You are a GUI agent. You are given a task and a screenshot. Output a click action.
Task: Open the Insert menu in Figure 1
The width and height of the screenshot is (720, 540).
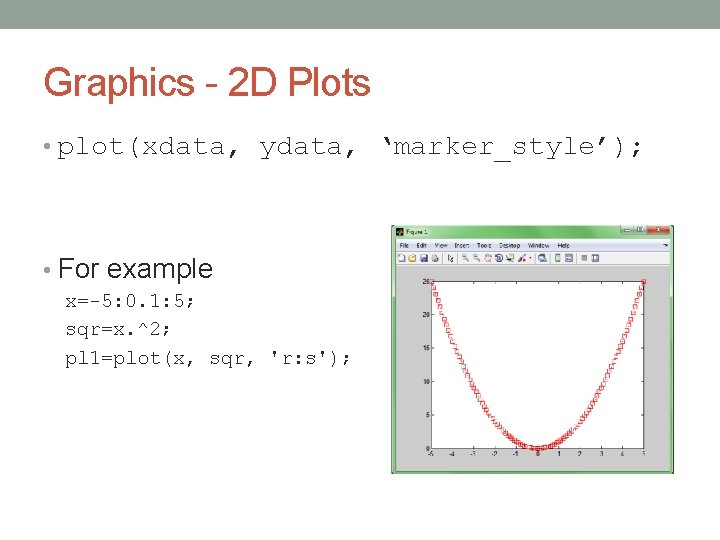[x=462, y=246]
